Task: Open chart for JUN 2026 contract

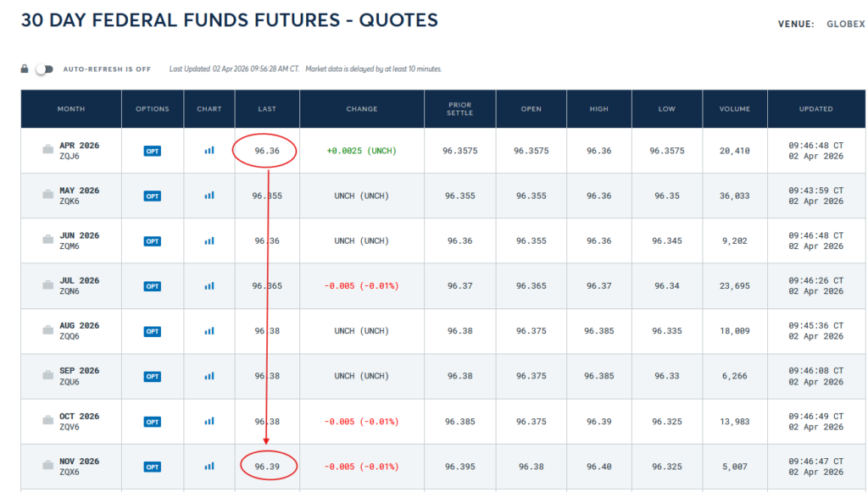Action: 209,240
